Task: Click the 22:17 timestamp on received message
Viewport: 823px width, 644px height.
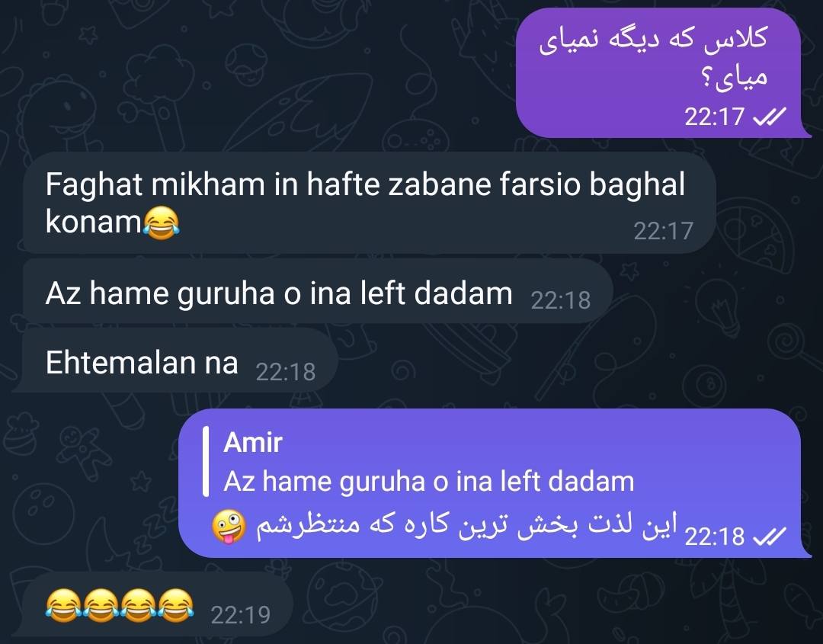Action: [x=664, y=231]
